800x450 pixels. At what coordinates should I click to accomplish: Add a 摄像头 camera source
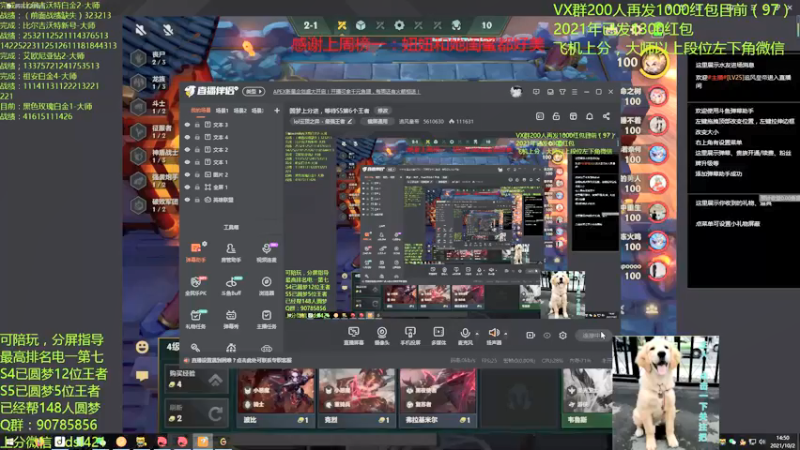382,336
